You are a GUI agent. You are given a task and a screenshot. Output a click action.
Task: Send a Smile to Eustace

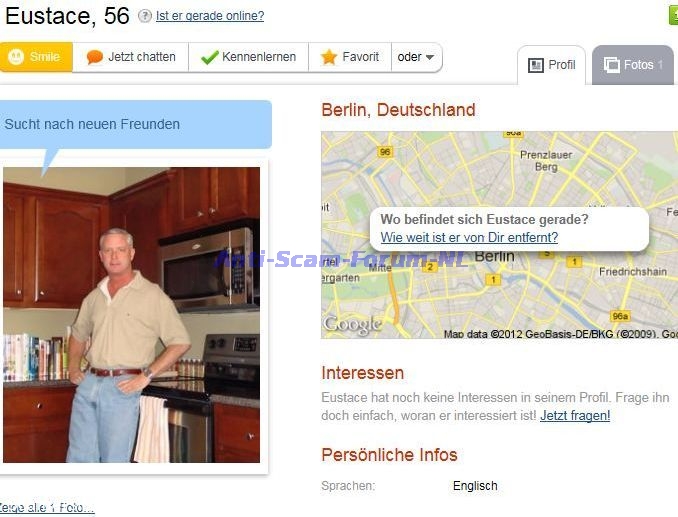click(35, 57)
